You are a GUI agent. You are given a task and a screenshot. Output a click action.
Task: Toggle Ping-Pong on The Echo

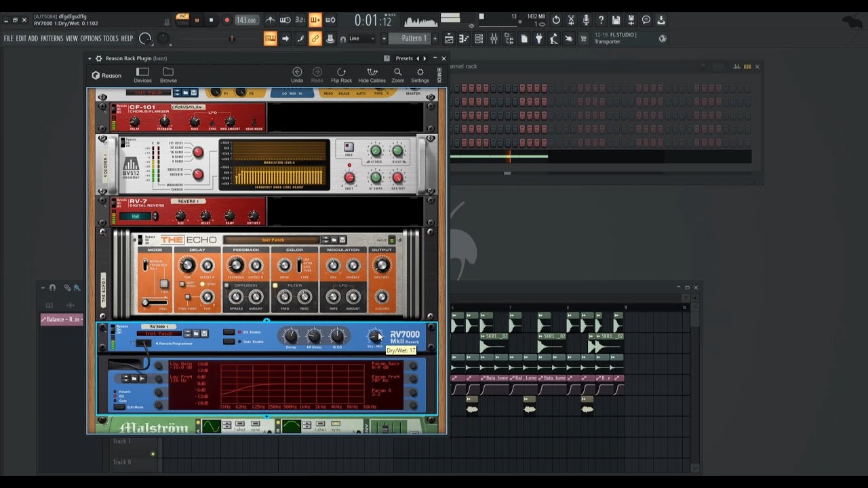coord(188,298)
